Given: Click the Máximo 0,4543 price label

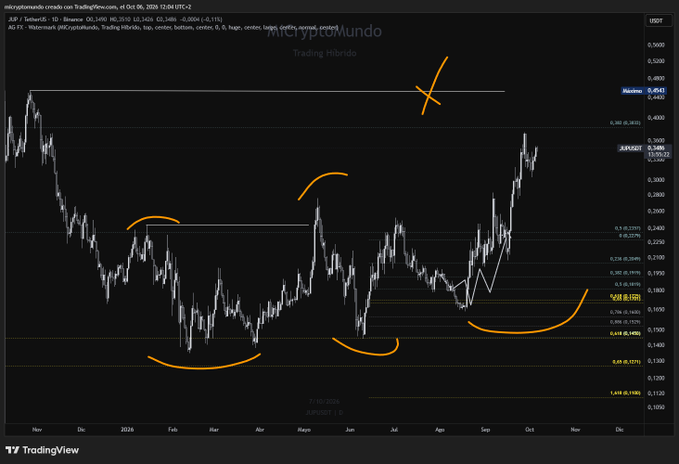Looking at the screenshot, I should click(x=643, y=91).
